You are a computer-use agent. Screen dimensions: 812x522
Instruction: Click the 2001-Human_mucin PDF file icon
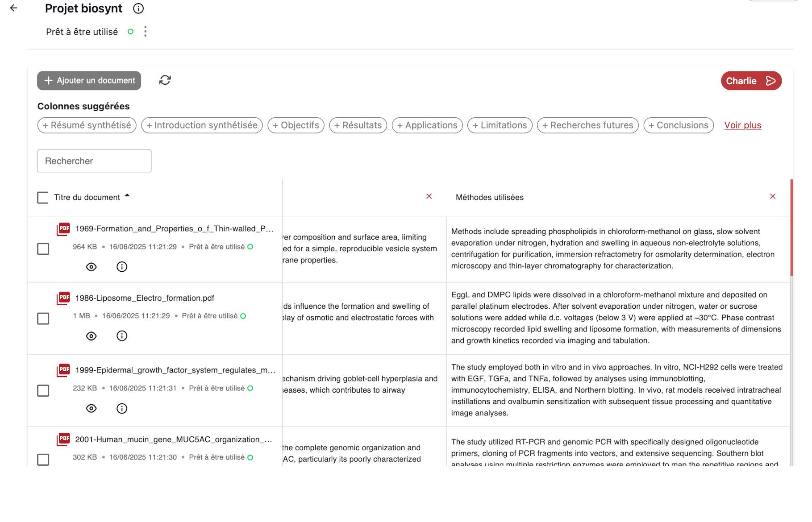[63, 439]
